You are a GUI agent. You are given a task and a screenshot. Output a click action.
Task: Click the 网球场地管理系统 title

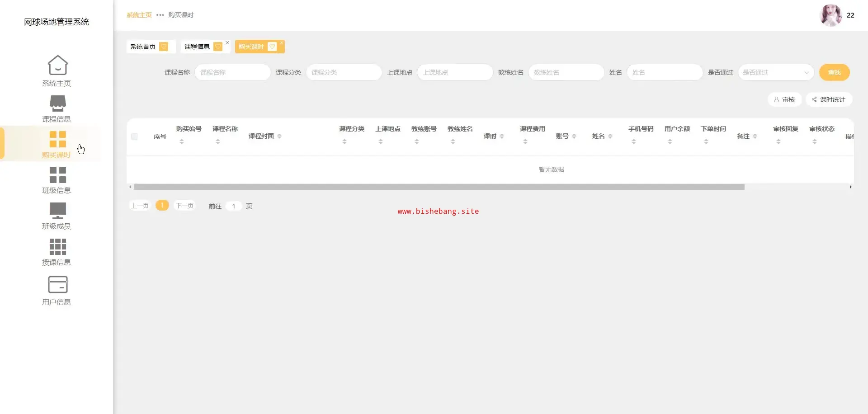click(57, 22)
